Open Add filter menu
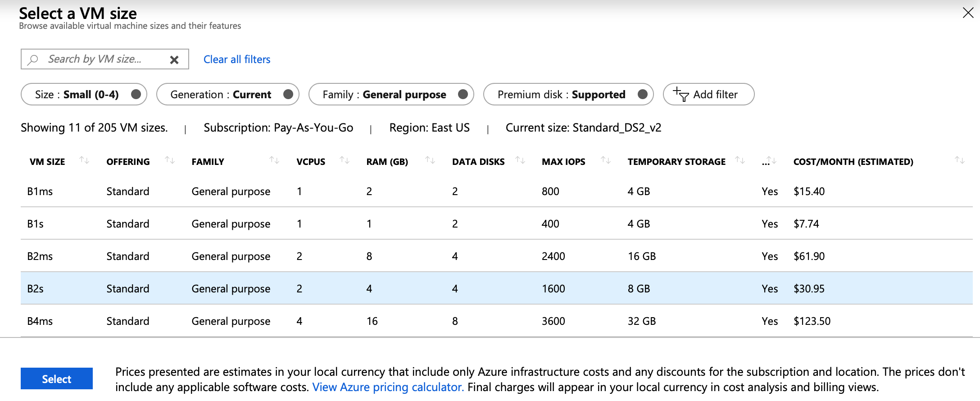Viewport: 980px width, 401px height. [708, 95]
